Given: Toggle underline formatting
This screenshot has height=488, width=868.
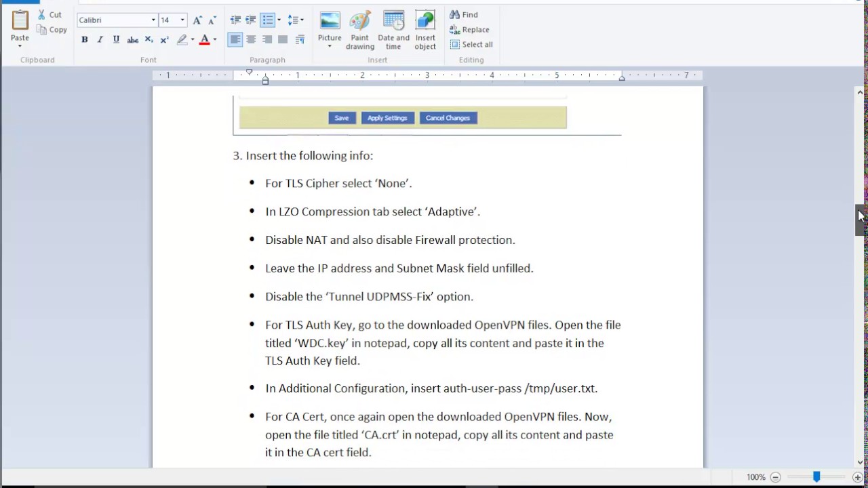Looking at the screenshot, I should pos(116,40).
